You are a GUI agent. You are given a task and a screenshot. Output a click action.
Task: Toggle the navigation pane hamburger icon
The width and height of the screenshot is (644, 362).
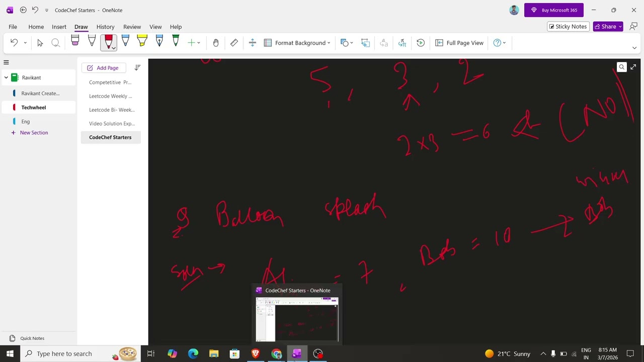[6, 62]
